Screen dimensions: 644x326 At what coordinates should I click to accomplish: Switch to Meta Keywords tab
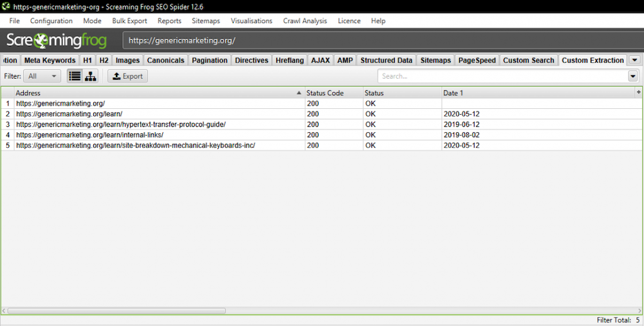click(50, 60)
